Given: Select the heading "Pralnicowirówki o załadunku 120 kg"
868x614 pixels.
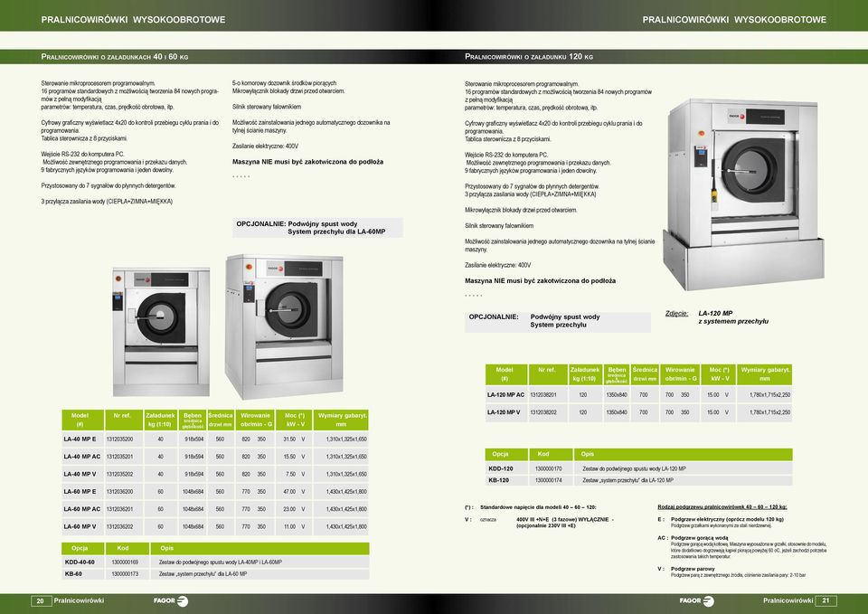Looking at the screenshot, I should pos(529,56).
